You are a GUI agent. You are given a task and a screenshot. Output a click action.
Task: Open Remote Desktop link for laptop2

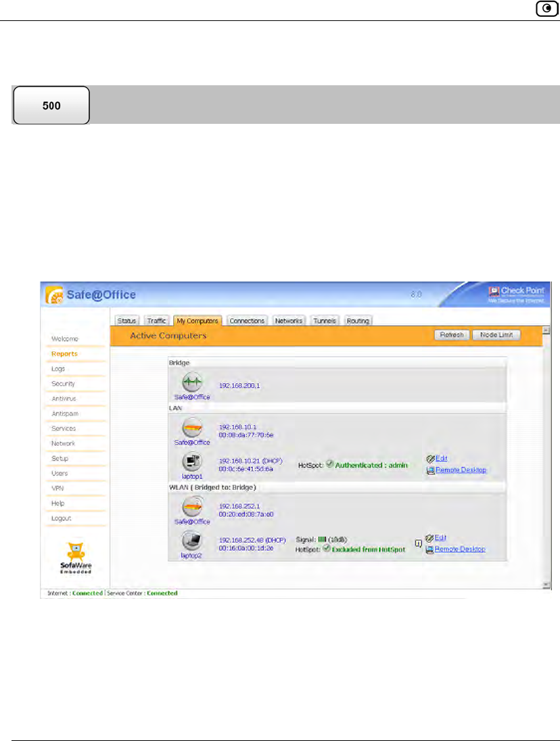460,549
